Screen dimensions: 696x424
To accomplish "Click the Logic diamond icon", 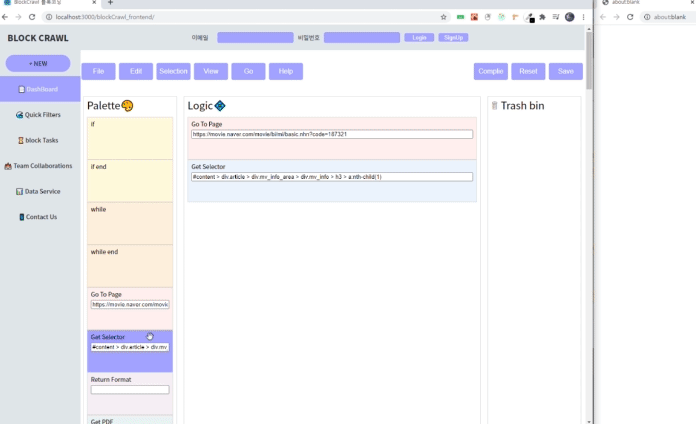I will (220, 106).
